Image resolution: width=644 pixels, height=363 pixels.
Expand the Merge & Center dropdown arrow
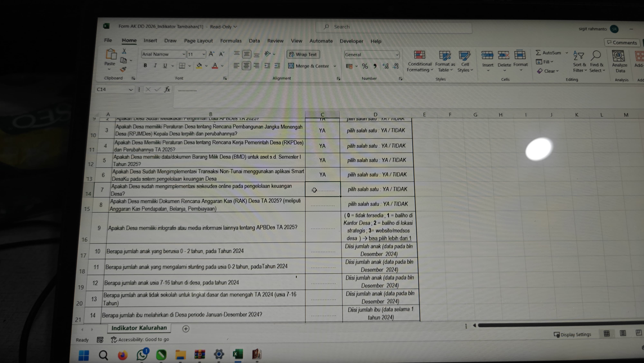[x=335, y=66]
